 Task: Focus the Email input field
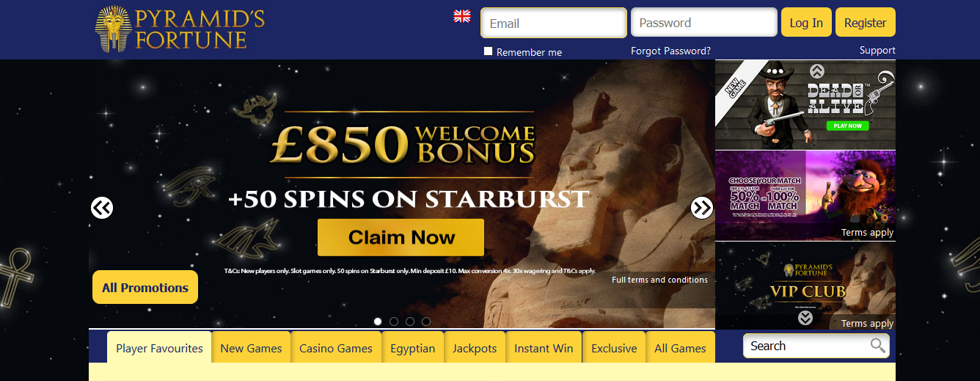[554, 23]
